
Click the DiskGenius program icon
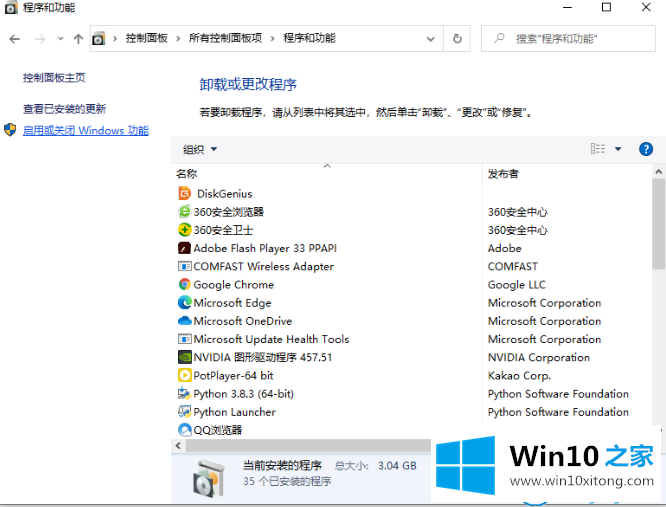[184, 194]
